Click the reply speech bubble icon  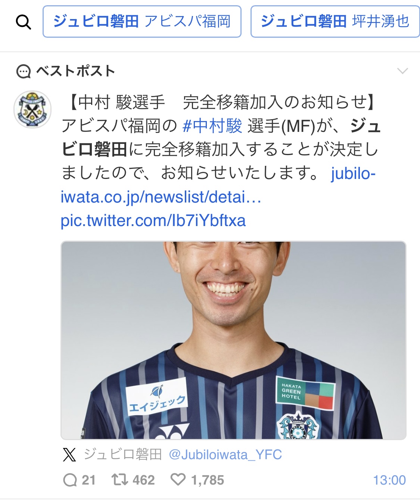(x=70, y=480)
